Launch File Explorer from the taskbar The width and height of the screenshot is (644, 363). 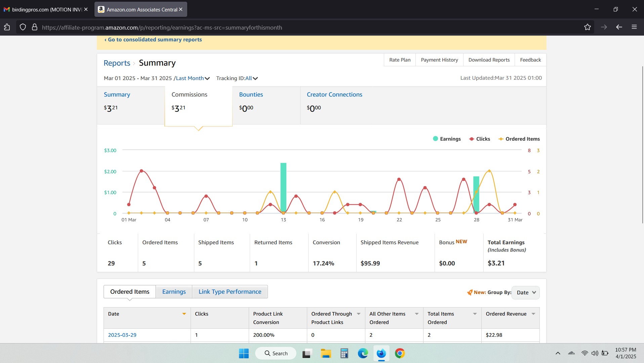(x=326, y=353)
